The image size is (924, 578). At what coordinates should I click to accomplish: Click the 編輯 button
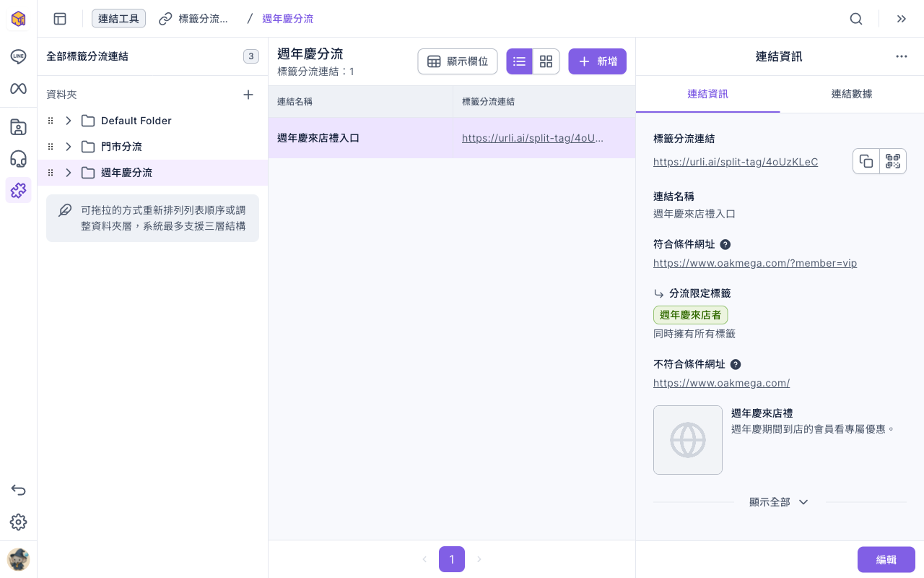[886, 559]
